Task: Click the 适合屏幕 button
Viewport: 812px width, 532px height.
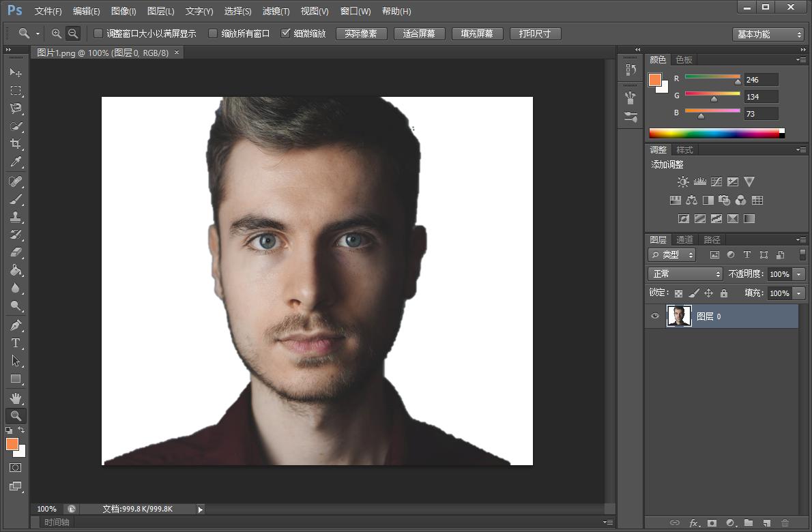Action: pyautogui.click(x=419, y=33)
